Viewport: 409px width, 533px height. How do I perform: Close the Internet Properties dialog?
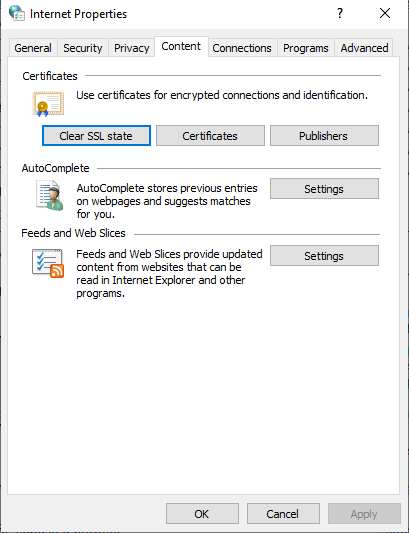pos(385,14)
